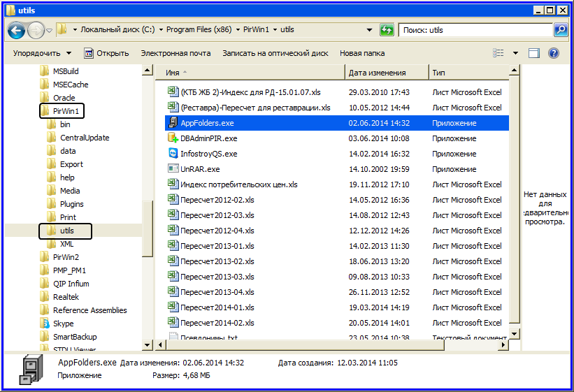Open the help question mark icon

pos(554,53)
